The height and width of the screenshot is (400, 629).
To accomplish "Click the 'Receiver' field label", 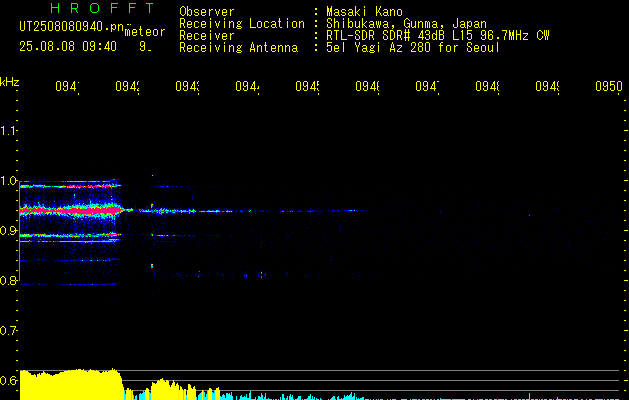I will coord(207,36).
